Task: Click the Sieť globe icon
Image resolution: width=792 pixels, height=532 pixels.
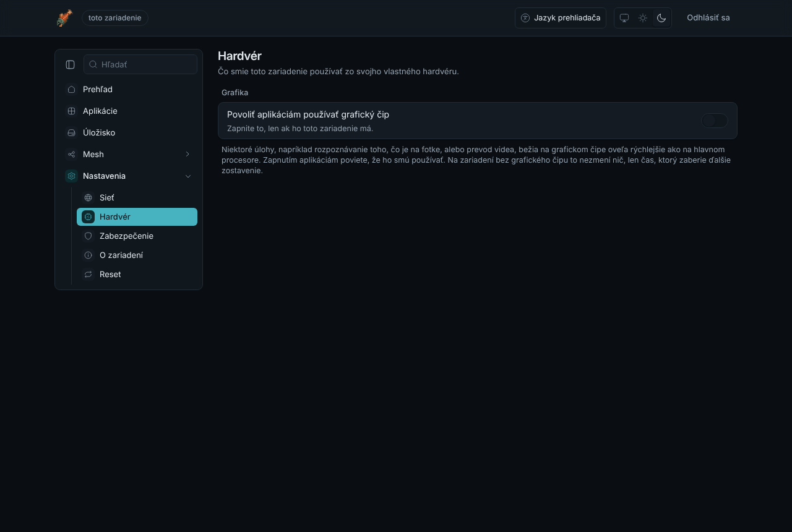Action: pos(88,197)
